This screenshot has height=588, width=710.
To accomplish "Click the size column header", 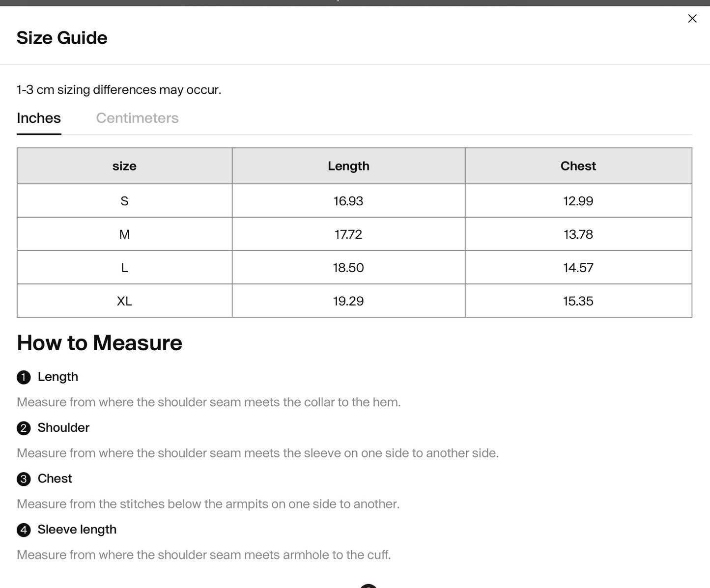I will (124, 166).
